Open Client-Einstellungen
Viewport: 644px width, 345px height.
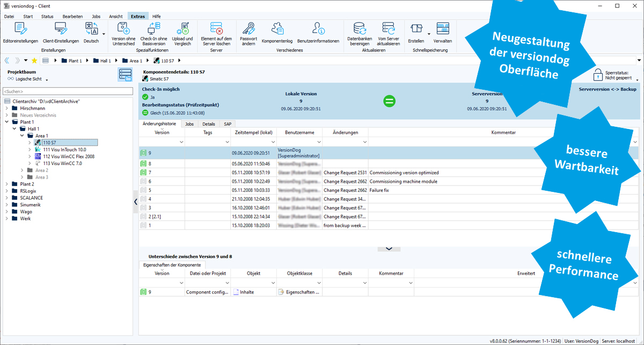(61, 33)
